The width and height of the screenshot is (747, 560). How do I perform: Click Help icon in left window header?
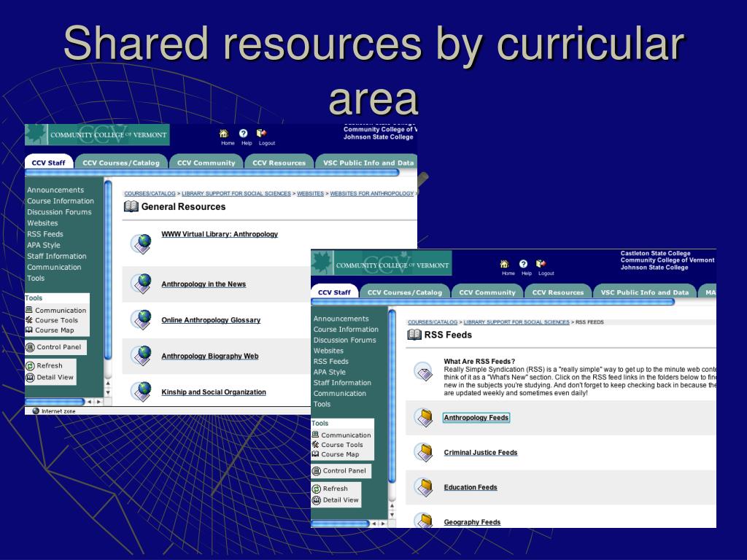pyautogui.click(x=244, y=134)
